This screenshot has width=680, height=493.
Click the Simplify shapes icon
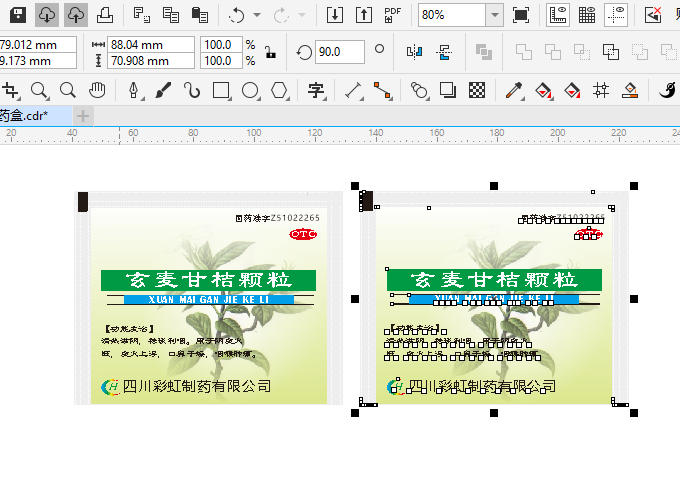tap(611, 52)
